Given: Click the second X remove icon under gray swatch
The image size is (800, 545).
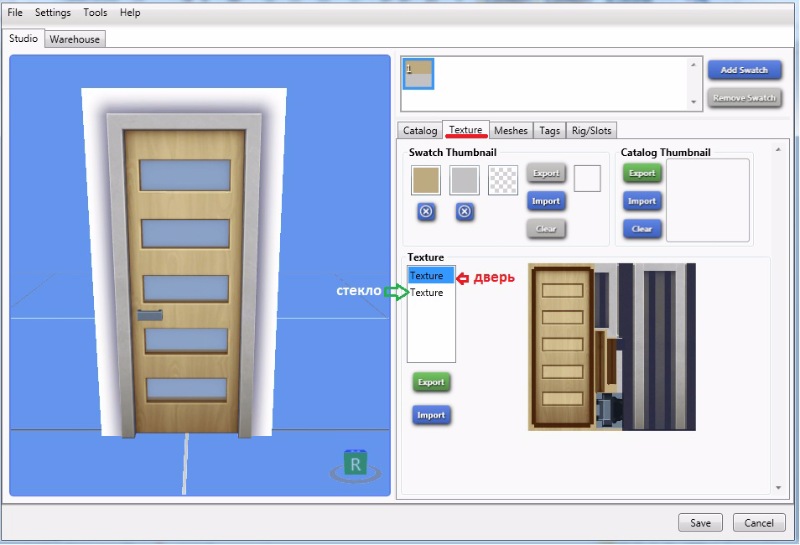Looking at the screenshot, I should 464,212.
